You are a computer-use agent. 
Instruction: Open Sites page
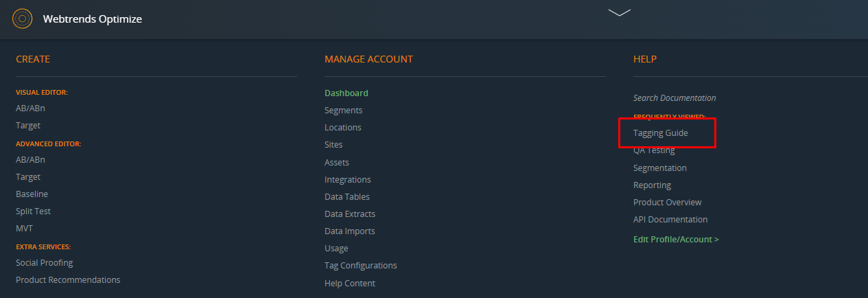333,144
